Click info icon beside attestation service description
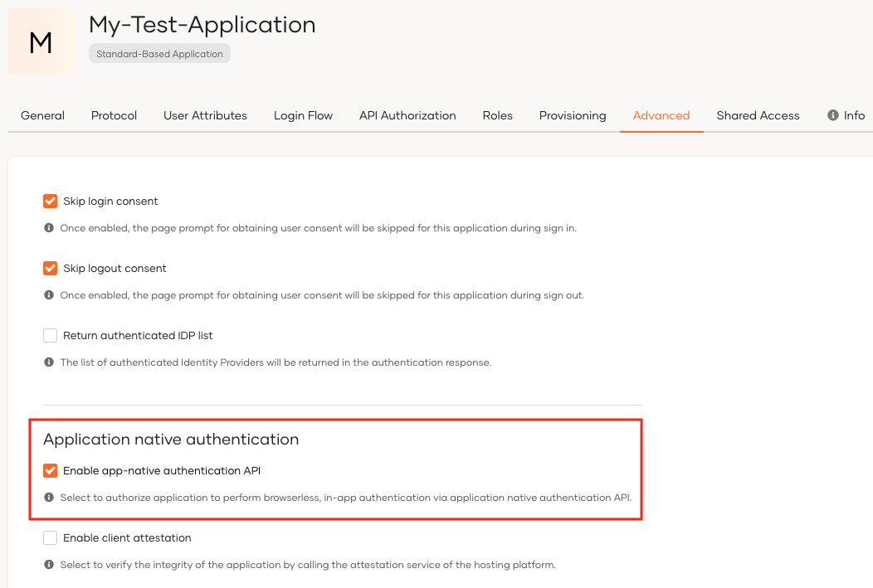 49,565
